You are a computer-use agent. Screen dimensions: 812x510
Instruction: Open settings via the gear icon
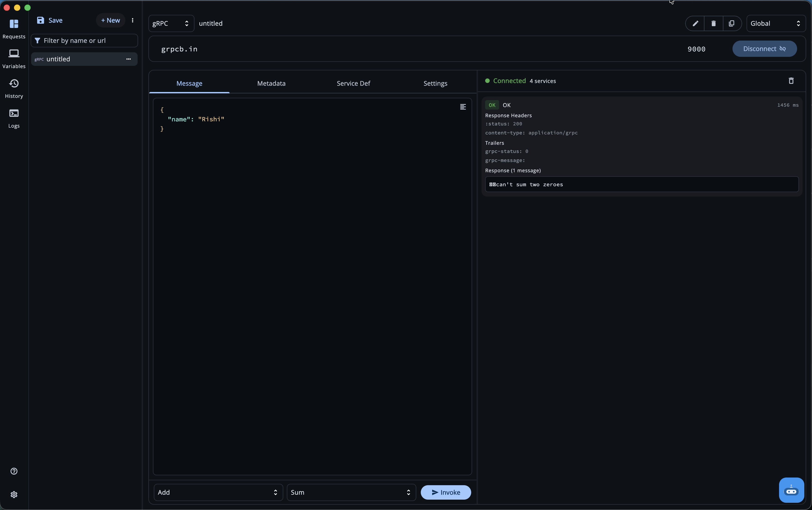click(14, 494)
